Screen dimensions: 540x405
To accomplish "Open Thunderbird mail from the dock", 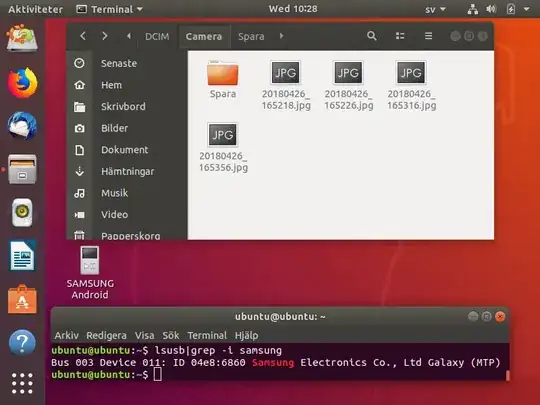I will point(22,125).
